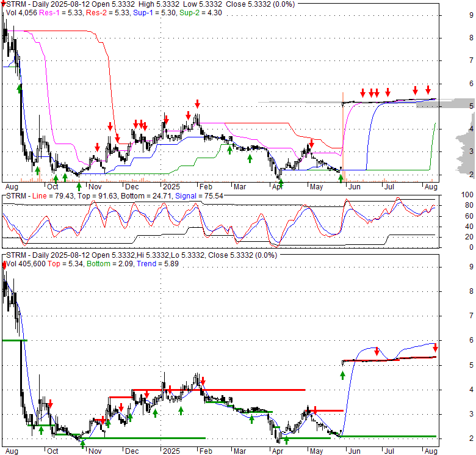Select the 'Sup-1 = 5.30' blue label

click(x=155, y=13)
